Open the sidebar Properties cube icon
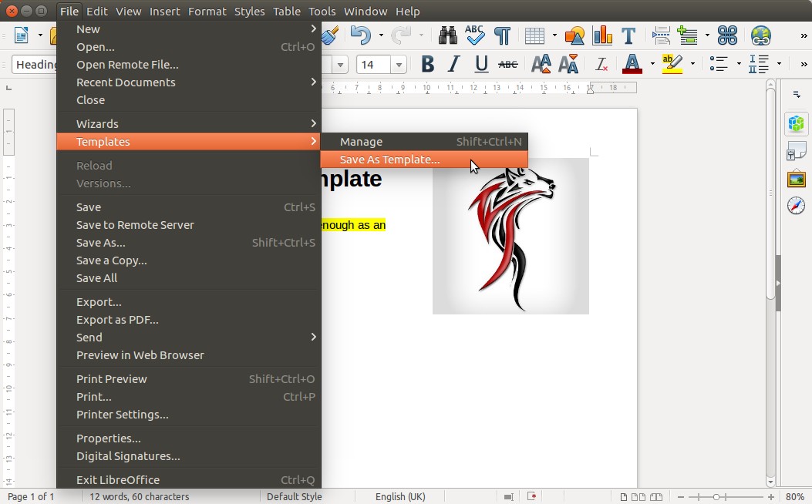This screenshot has height=504, width=812. [796, 123]
